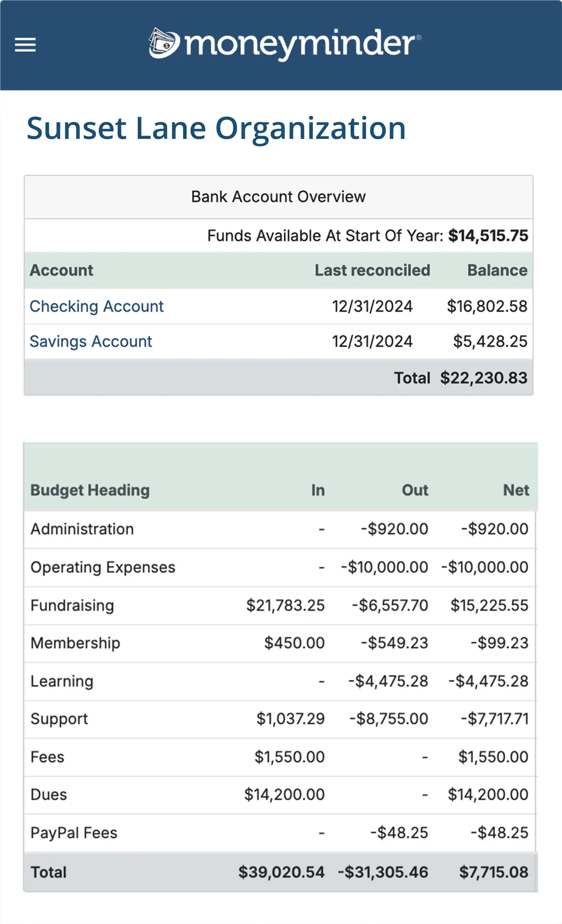Screen dimensions: 562x924
Task: Select the Fundraising budget heading
Action: coord(72,605)
